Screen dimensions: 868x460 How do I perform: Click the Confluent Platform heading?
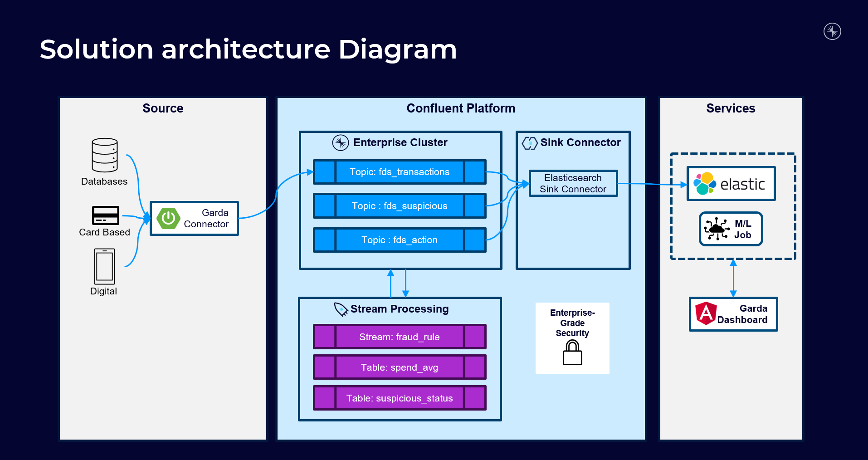(461, 108)
